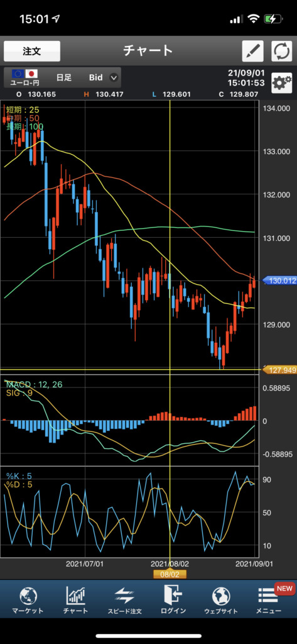The image size is (297, 644).
Task: Change the 日足 timeframe selector
Action: (x=64, y=77)
